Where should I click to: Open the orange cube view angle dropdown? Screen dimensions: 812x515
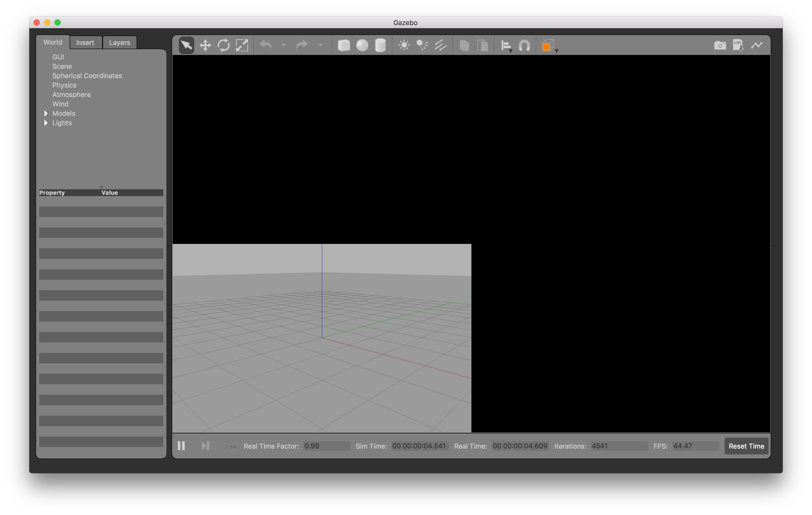coord(550,46)
